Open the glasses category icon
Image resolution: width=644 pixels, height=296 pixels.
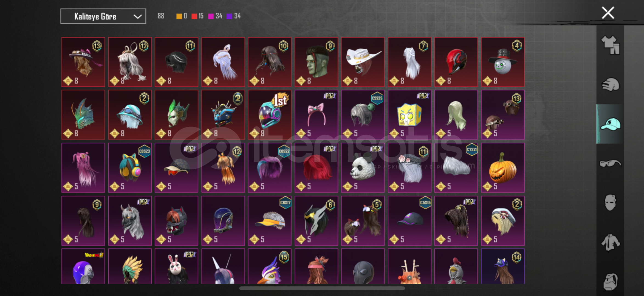[610, 164]
